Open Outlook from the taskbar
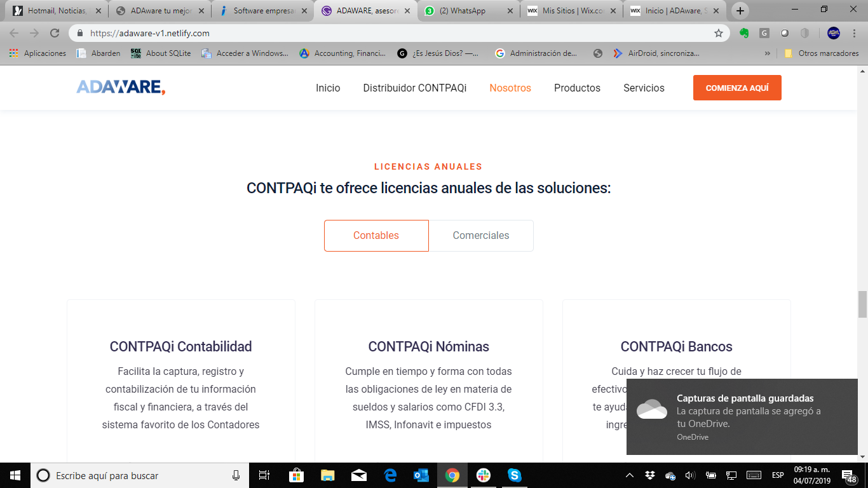Image resolution: width=868 pixels, height=488 pixels. [x=421, y=475]
